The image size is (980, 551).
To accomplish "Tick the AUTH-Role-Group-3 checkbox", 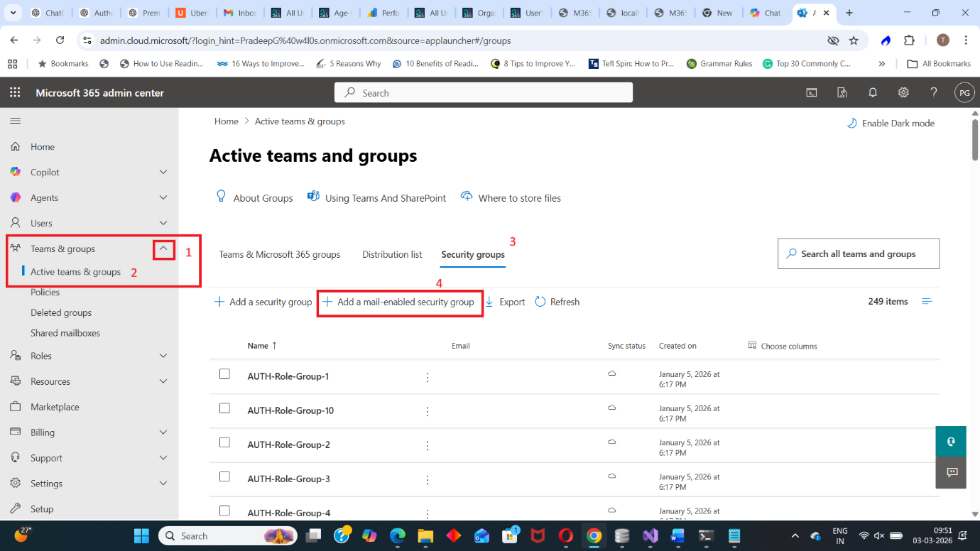I will [225, 476].
